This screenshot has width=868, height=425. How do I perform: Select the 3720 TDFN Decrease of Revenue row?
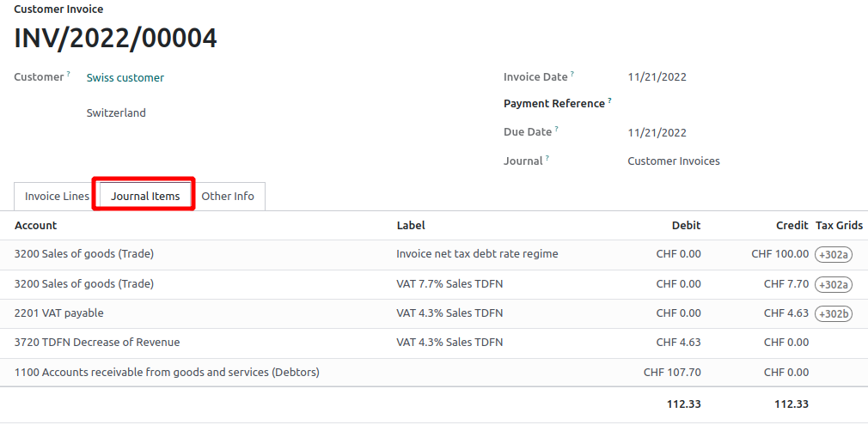434,343
